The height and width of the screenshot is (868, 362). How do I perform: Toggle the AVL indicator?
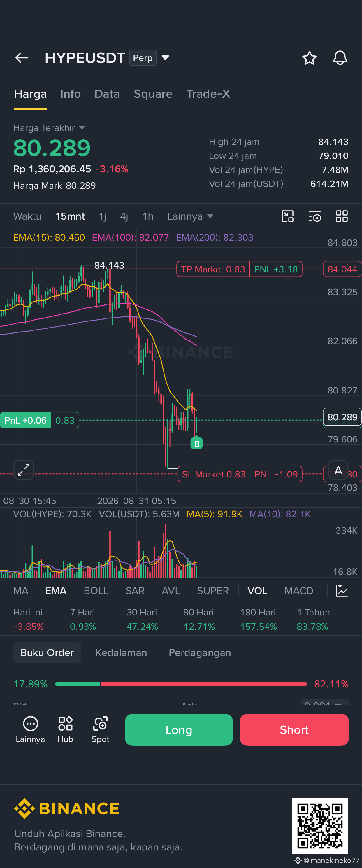click(x=171, y=591)
